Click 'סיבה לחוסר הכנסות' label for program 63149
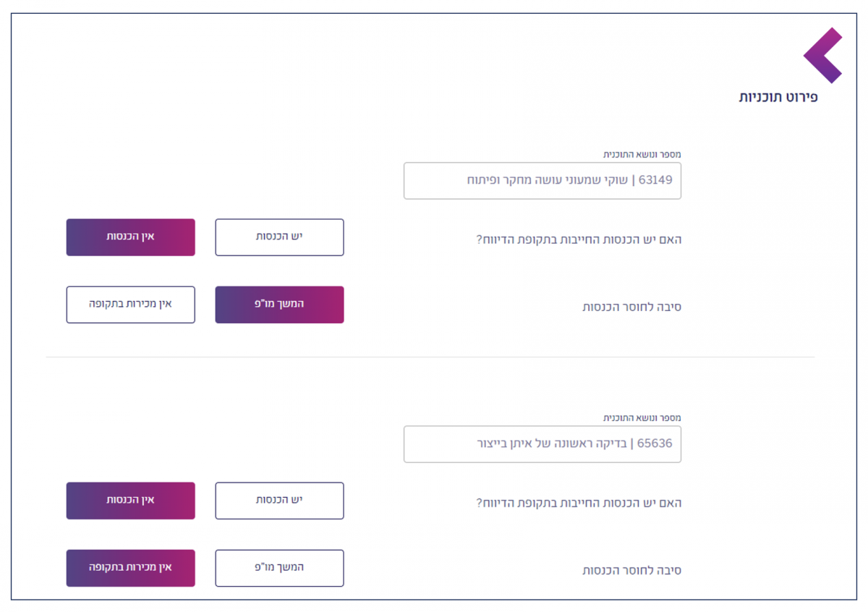 (x=631, y=307)
